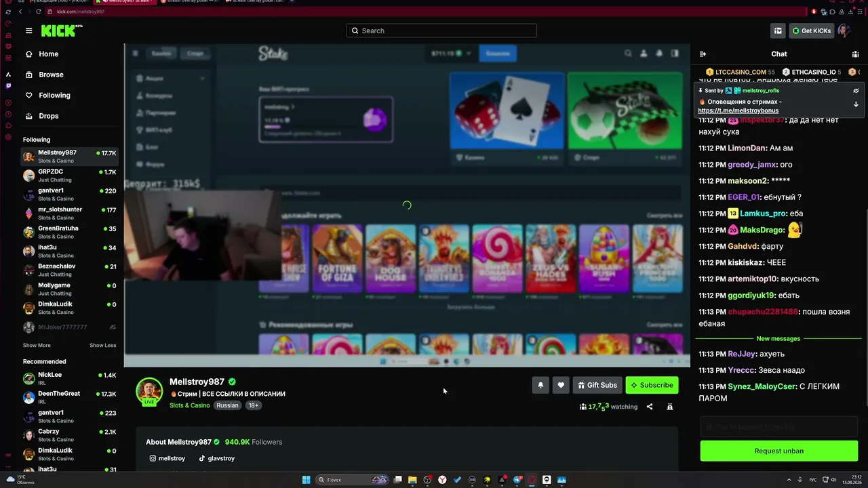Open the Mellstroy987 channel avatar
Screen dimensions: 868x488
[x=149, y=391]
